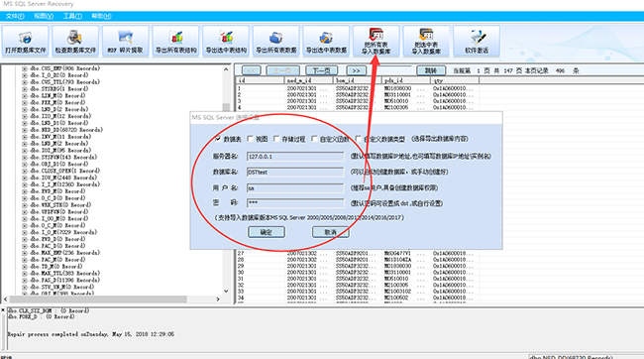The height and width of the screenshot is (359, 644).
Task: Click the 数据库名 field containing DSTtest
Action: point(295,173)
